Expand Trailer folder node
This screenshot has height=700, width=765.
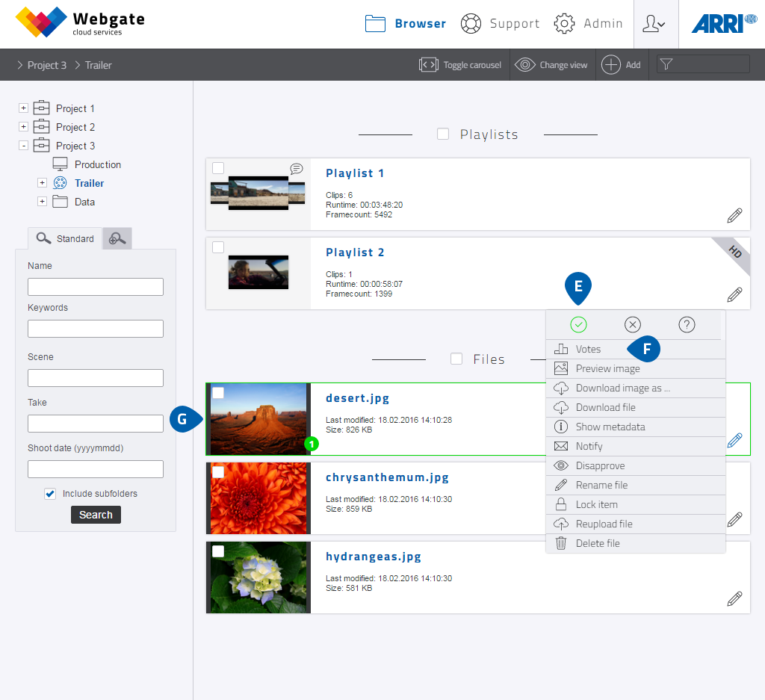pos(42,183)
